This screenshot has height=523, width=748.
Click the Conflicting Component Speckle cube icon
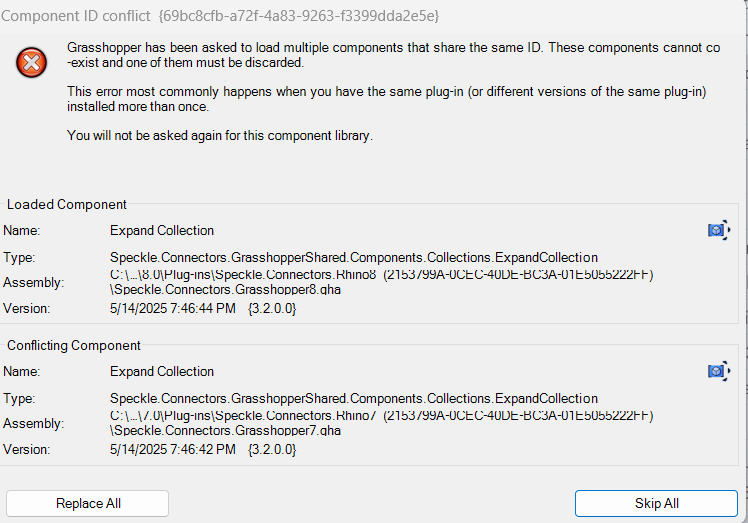click(719, 371)
